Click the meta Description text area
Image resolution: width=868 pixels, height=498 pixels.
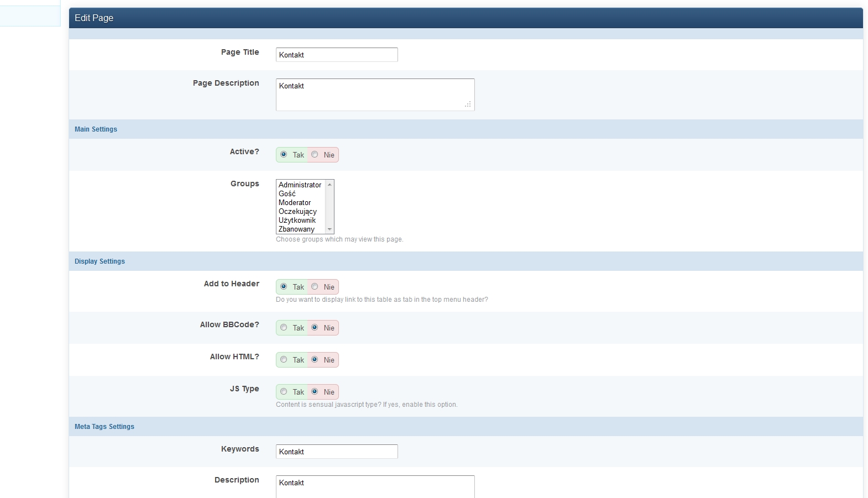[x=374, y=486]
